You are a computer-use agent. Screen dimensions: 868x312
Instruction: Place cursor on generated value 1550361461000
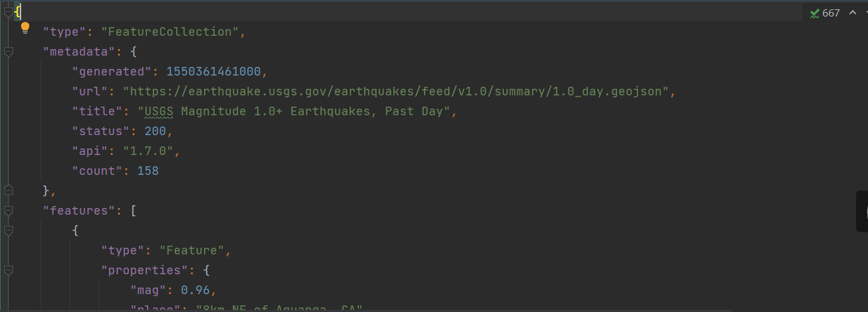click(x=213, y=72)
